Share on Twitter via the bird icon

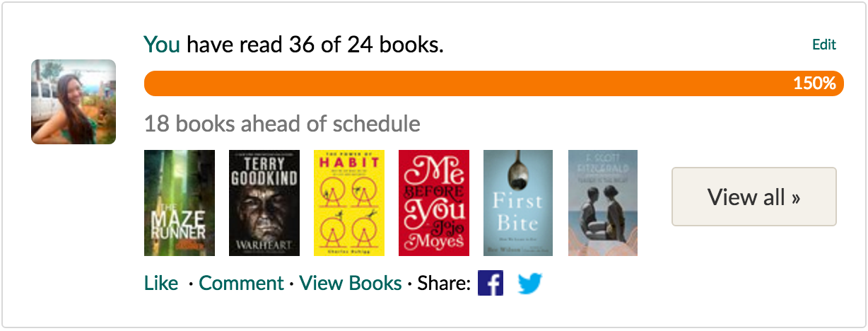pos(530,284)
